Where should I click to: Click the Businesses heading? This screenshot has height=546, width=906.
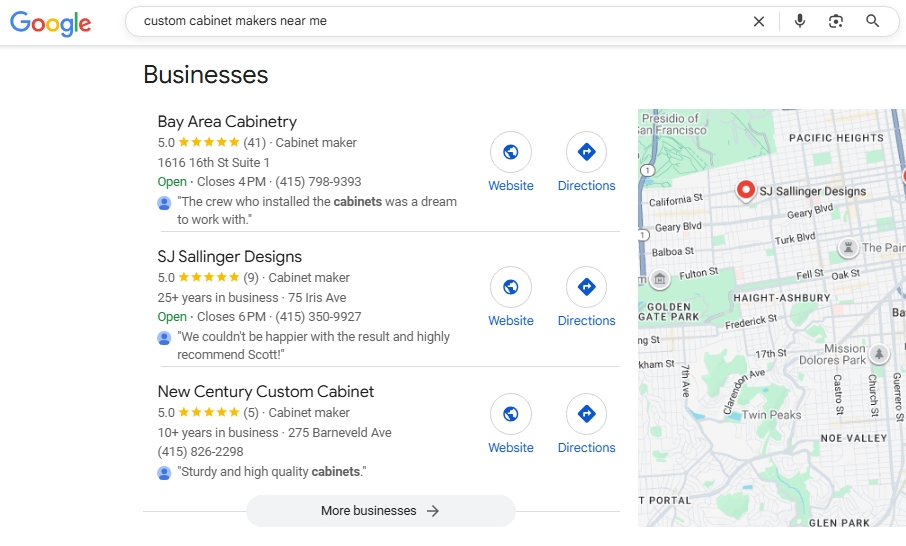pyautogui.click(x=206, y=75)
